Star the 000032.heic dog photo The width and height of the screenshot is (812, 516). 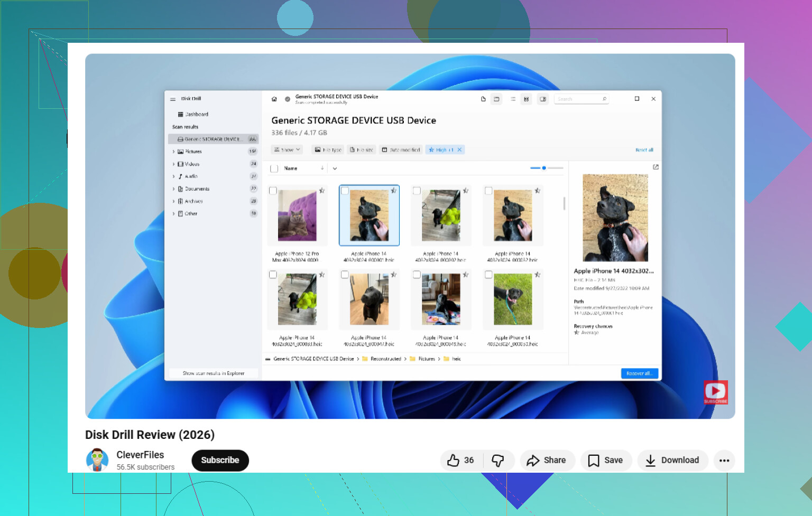pos(537,191)
